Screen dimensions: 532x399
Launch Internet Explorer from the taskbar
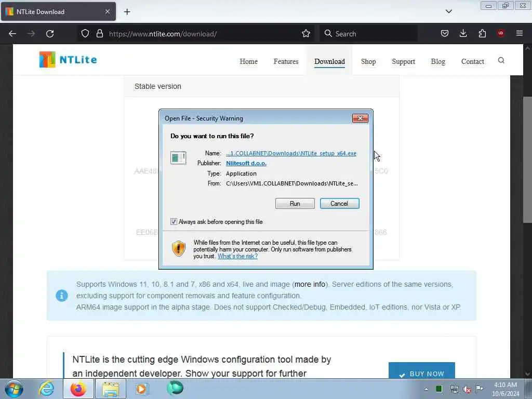click(x=46, y=389)
